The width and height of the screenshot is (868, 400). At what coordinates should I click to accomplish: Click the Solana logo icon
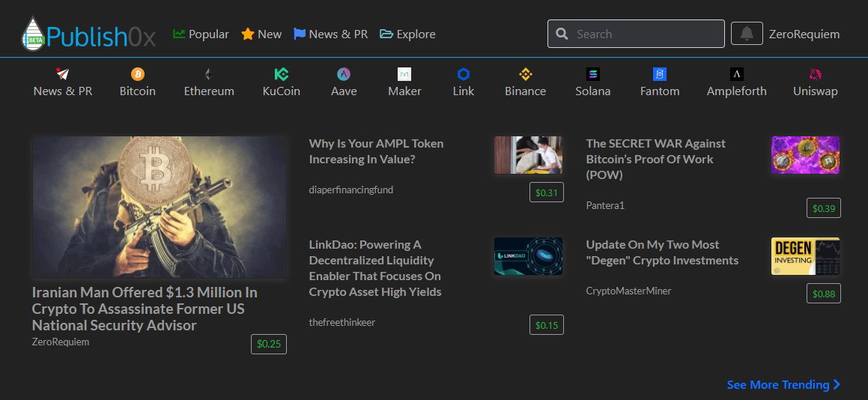[593, 74]
